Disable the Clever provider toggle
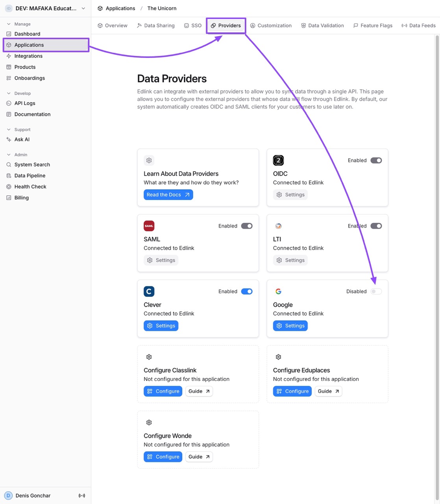Screen dimensions: 440x504 247,291
